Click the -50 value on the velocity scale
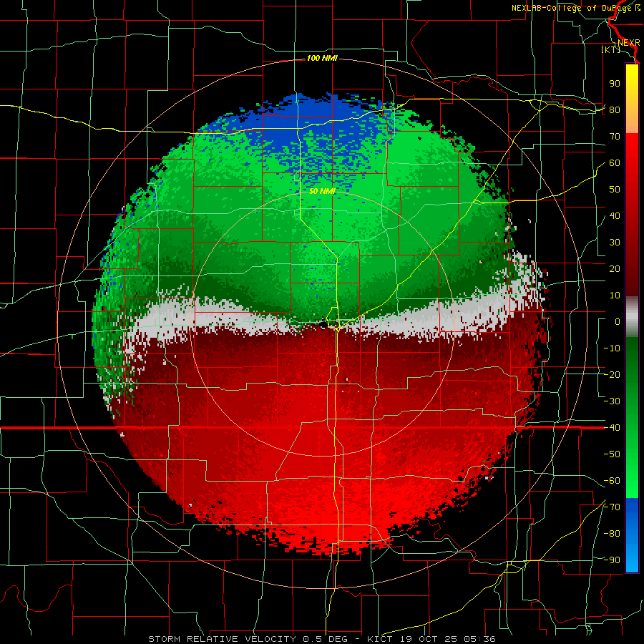 click(612, 454)
